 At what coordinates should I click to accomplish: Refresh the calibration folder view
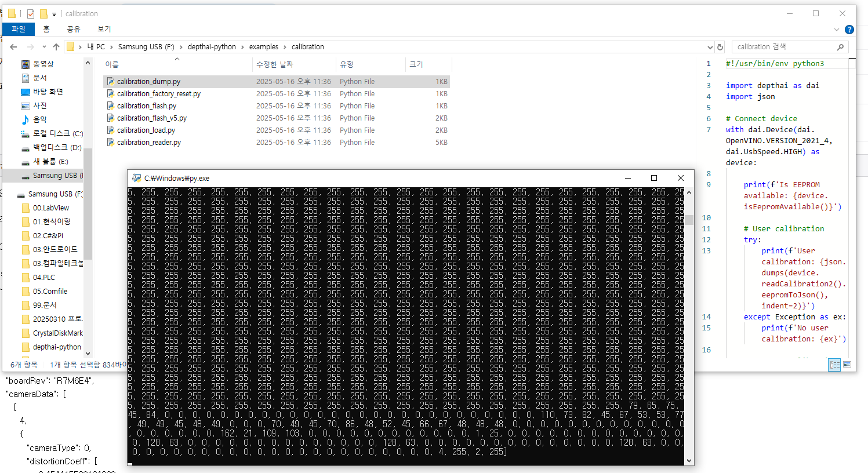click(720, 47)
